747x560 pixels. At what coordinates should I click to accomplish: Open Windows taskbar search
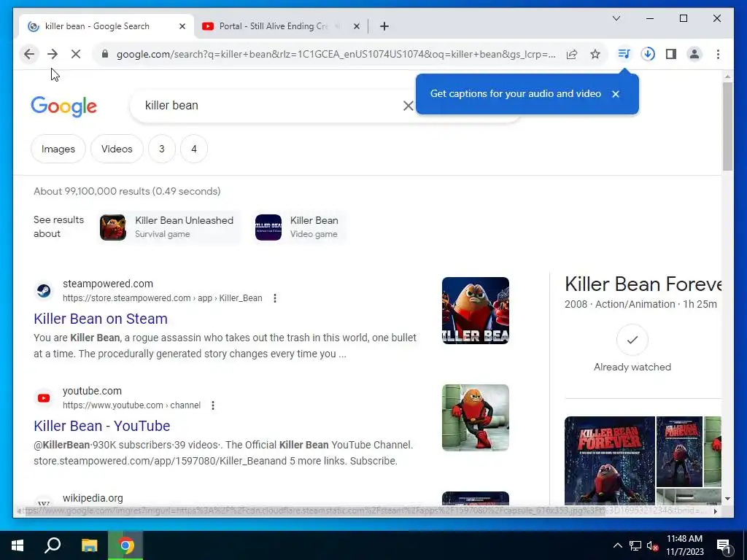coord(53,545)
